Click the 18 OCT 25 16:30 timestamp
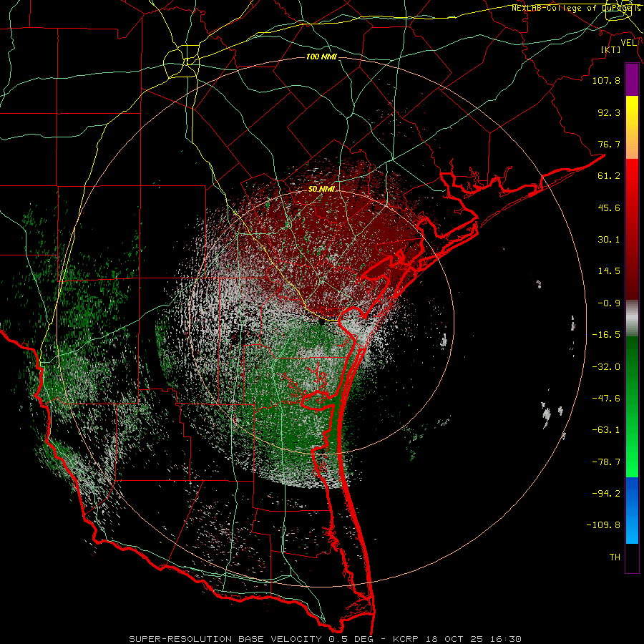644x644 pixels. 474,639
